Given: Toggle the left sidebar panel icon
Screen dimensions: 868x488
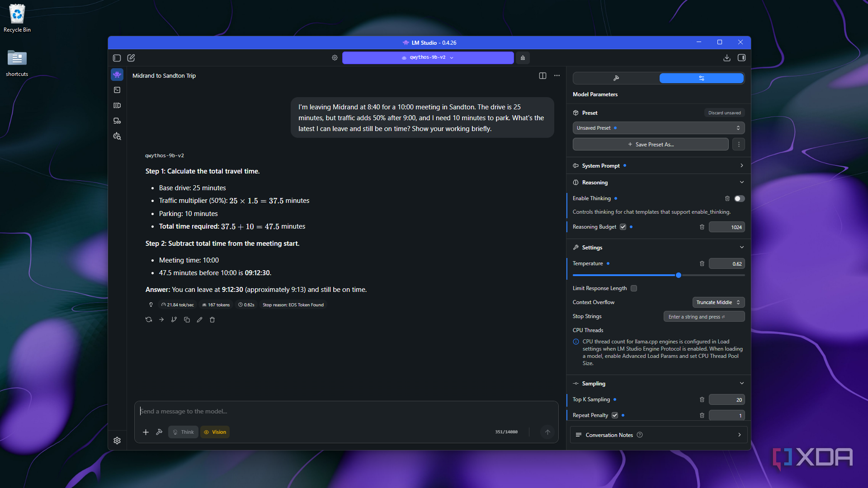Looking at the screenshot, I should click(x=117, y=58).
